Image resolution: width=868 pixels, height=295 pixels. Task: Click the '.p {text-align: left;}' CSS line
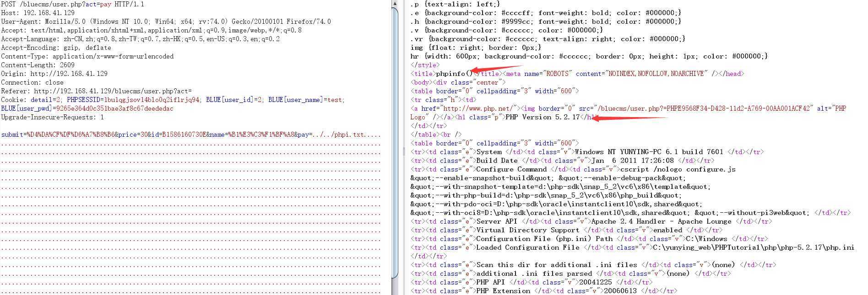455,4
